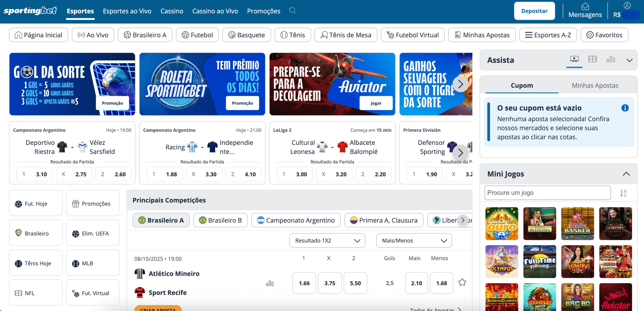Sort mini games alphabetically A-Z icon

[624, 193]
